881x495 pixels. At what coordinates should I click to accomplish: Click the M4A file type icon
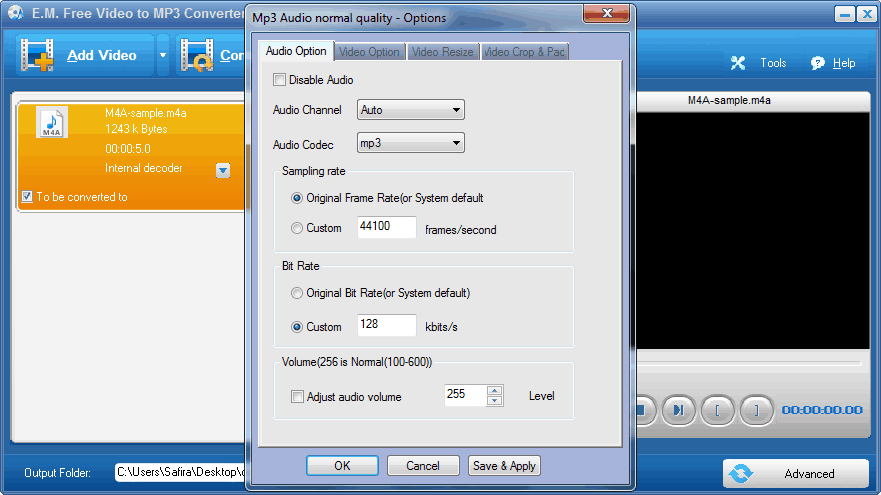(52, 122)
